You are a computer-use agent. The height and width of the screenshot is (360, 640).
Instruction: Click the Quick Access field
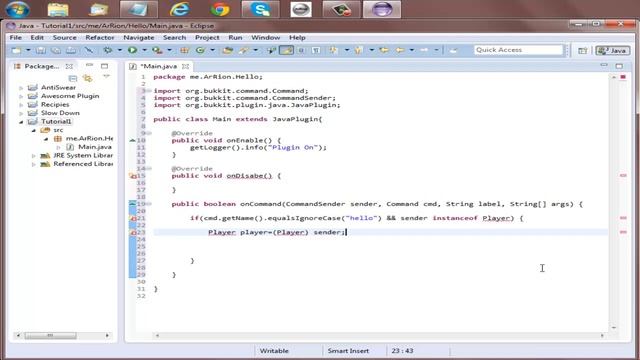tap(518, 50)
